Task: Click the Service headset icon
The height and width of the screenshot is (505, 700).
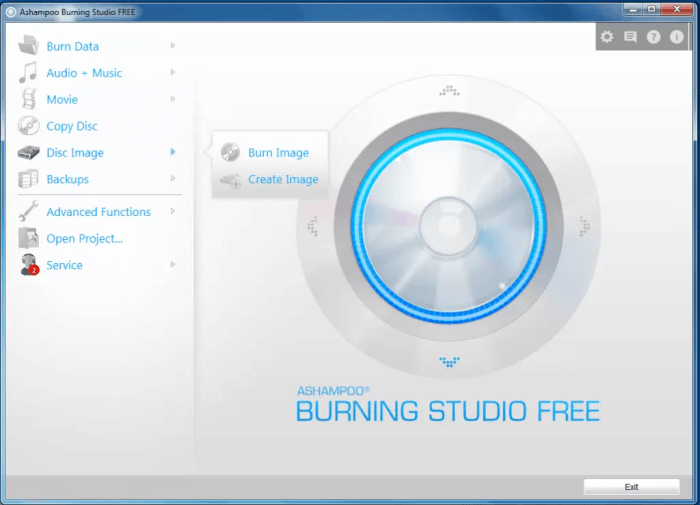Action: (29, 264)
